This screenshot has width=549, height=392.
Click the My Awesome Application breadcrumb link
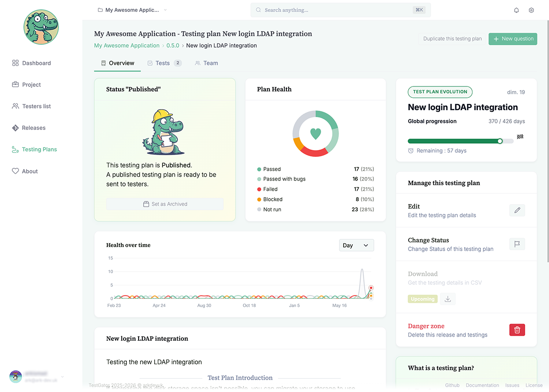(127, 46)
